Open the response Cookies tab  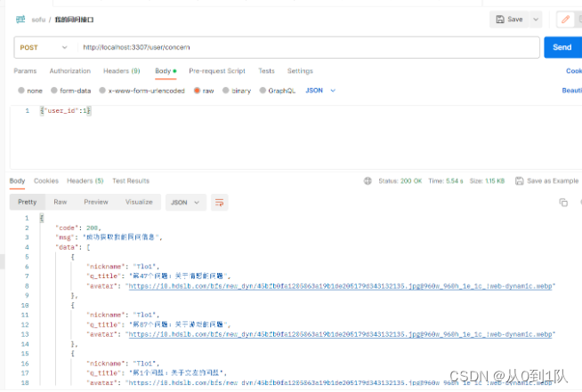(x=46, y=181)
